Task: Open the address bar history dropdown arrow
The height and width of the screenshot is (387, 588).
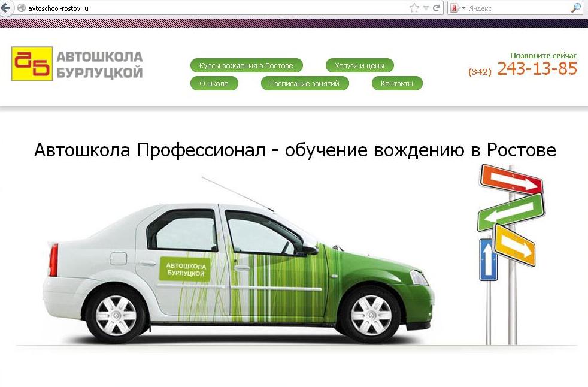Action: [x=426, y=8]
